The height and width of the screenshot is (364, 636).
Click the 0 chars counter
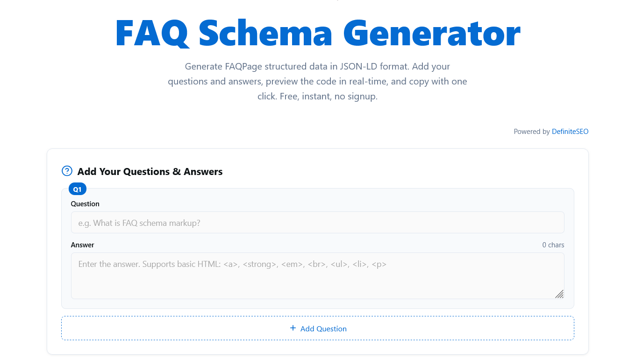[553, 245]
